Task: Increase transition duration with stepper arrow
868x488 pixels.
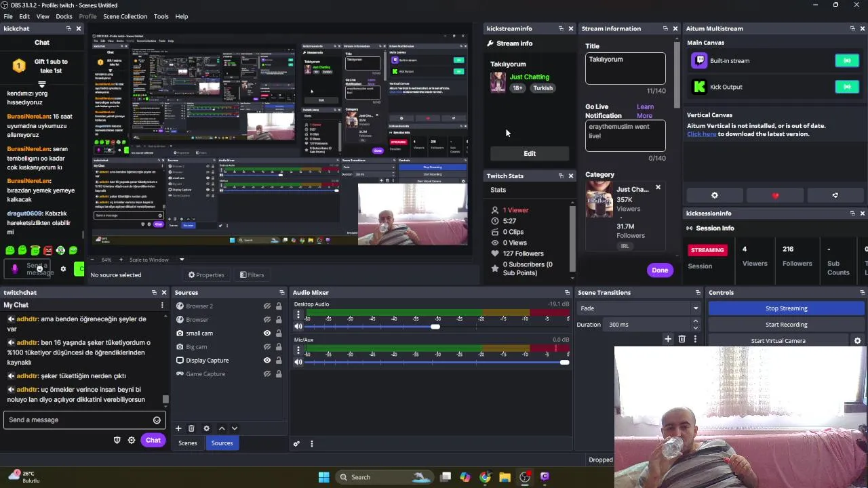Action: pos(695,322)
